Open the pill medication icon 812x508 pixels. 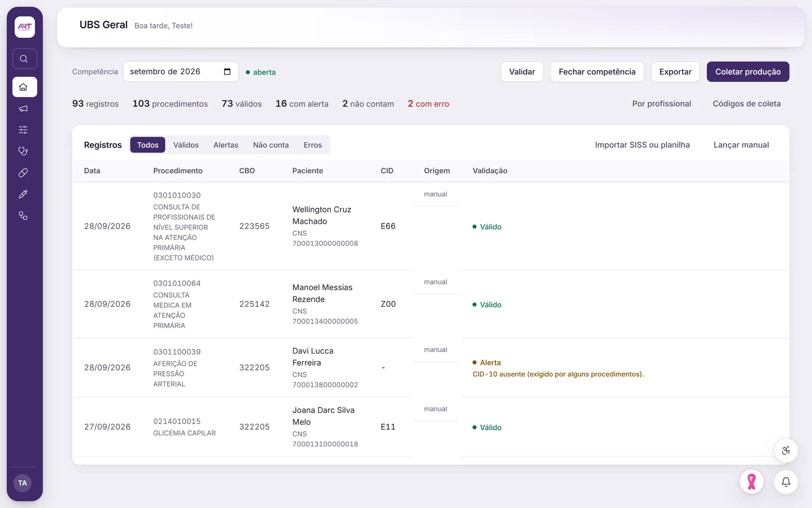coord(23,173)
